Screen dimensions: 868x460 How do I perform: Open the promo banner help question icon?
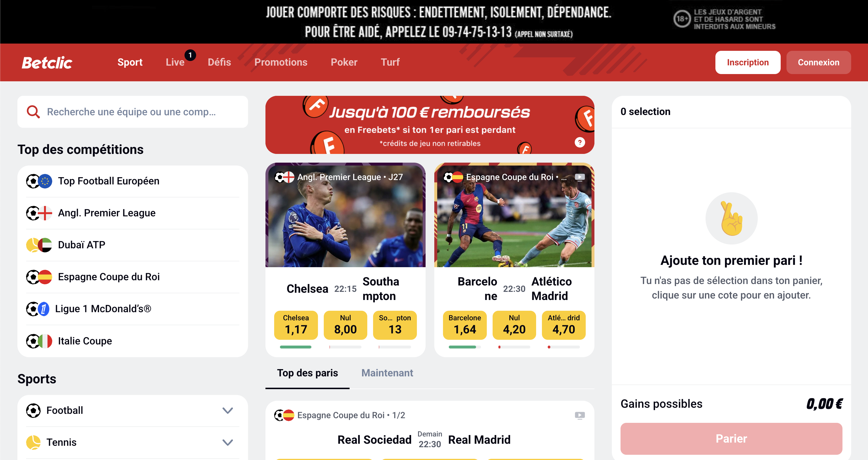(580, 142)
